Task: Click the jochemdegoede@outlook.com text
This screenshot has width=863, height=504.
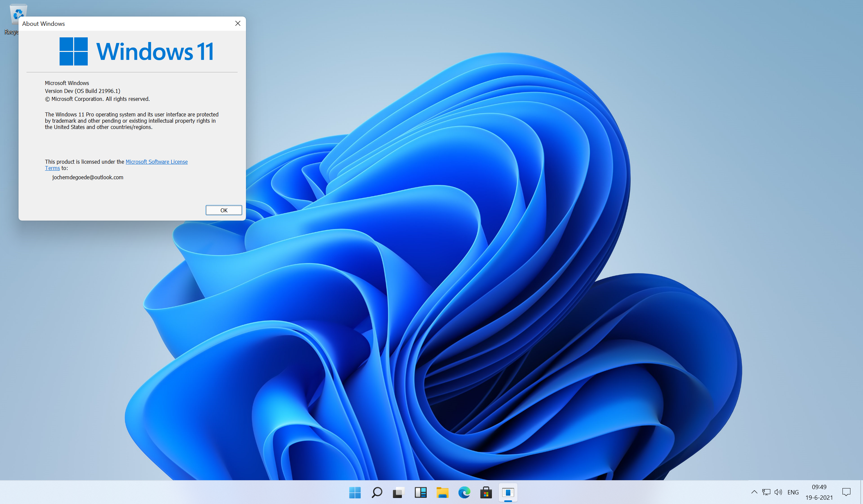Action: tap(88, 177)
